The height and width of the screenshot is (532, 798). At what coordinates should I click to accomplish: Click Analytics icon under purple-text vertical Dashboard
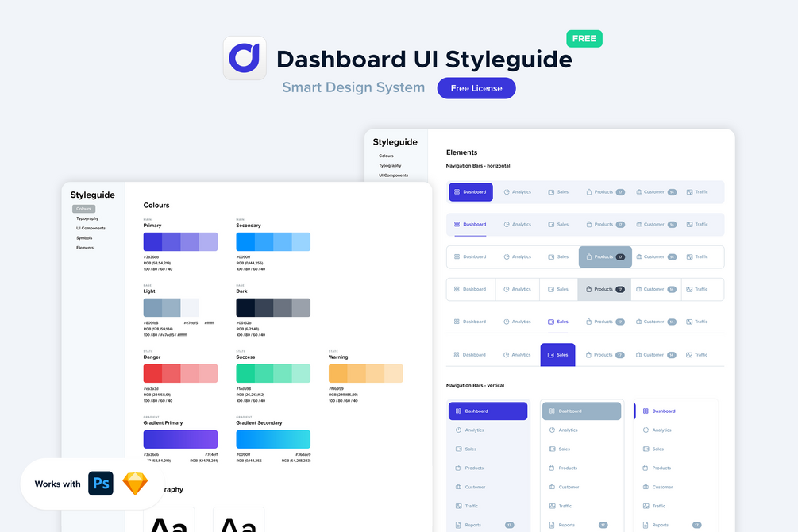(x=646, y=430)
